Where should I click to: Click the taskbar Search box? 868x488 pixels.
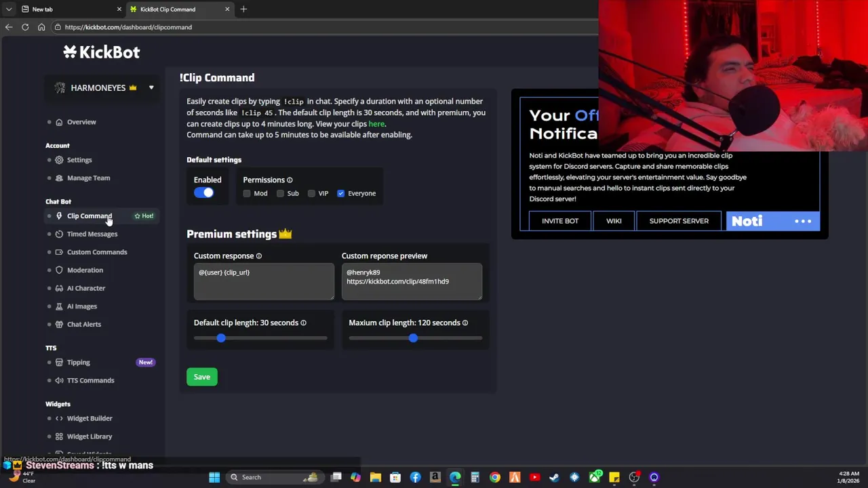(275, 477)
